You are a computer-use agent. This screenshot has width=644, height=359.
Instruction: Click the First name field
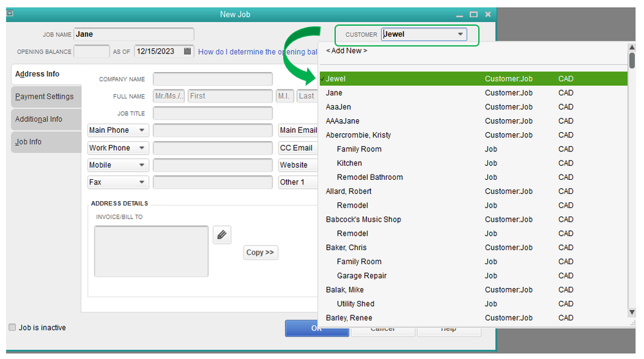tap(230, 96)
